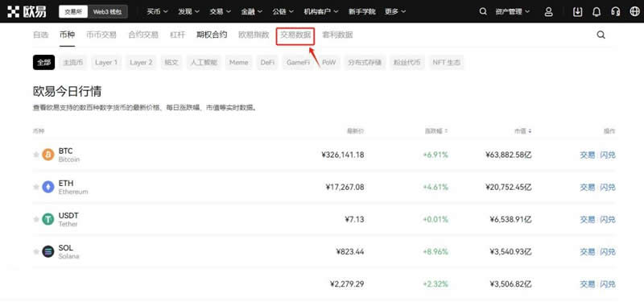Click 交易 link in BTC row
Viewport: 644px width, 302px height.
588,155
